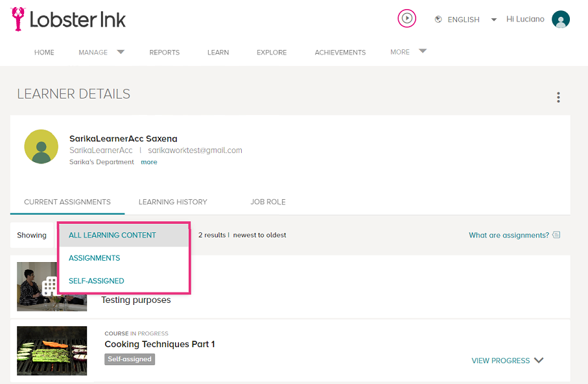
Task: Click the building icon on the thumbnail
Action: coord(49,287)
